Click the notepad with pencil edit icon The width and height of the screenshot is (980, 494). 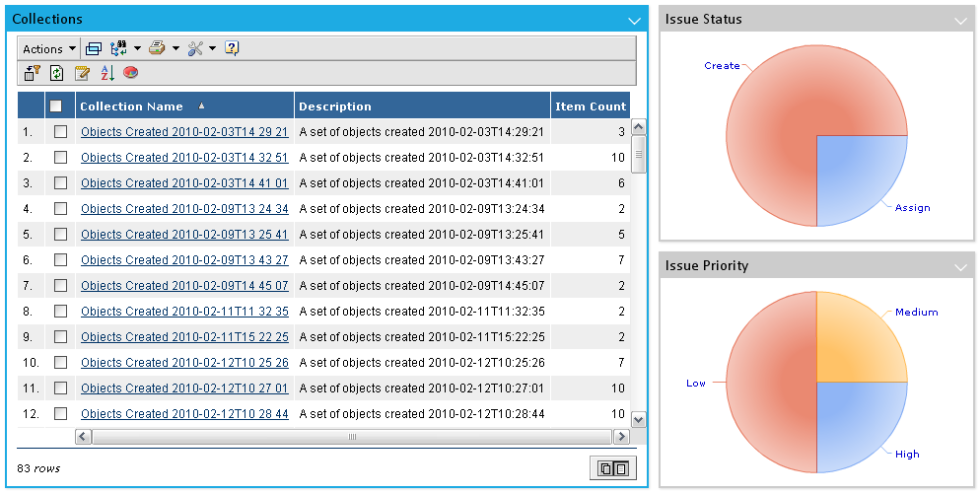83,73
